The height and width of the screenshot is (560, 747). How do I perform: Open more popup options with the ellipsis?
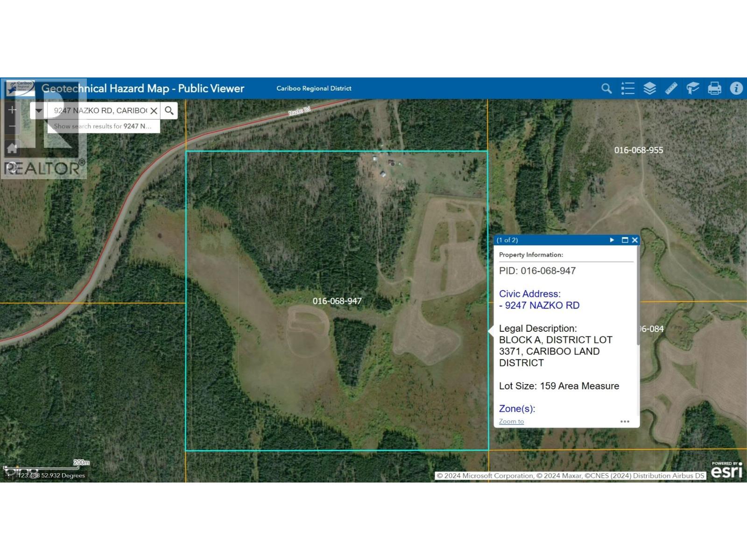pyautogui.click(x=626, y=421)
